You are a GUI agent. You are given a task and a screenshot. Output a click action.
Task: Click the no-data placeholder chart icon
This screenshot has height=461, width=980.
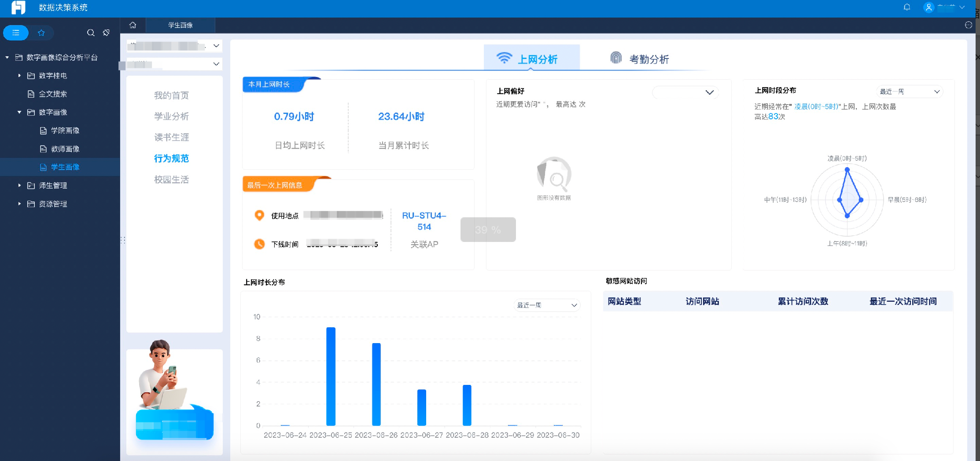click(x=554, y=174)
